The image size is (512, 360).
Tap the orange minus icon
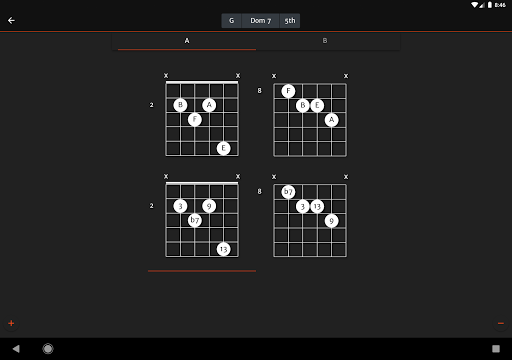[x=501, y=323]
